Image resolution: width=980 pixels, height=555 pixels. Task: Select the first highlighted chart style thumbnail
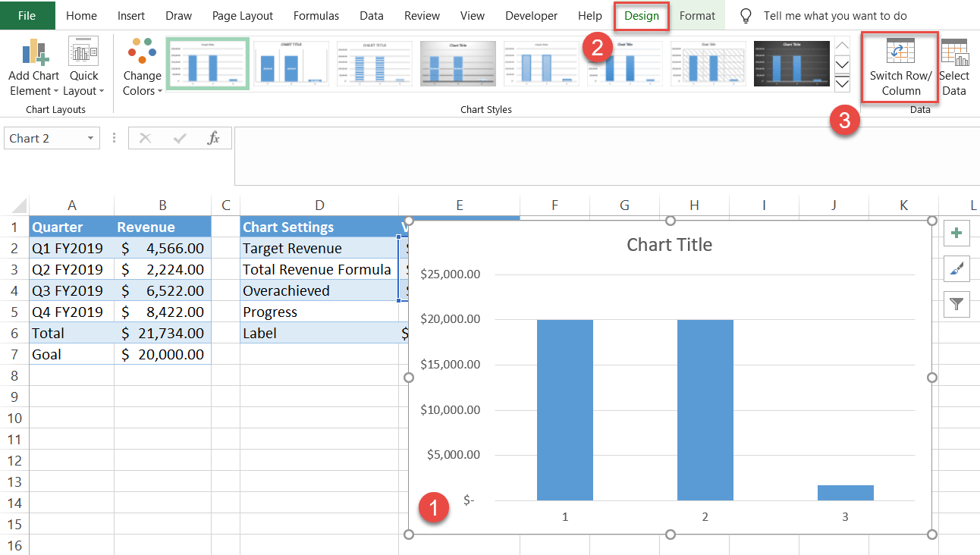[207, 63]
